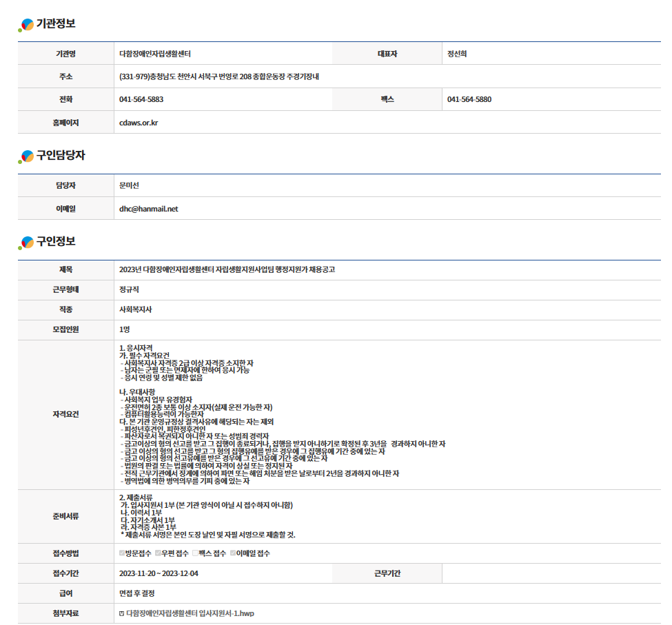Toggle the 방문접수 checkbox
672x625 pixels.
point(122,553)
